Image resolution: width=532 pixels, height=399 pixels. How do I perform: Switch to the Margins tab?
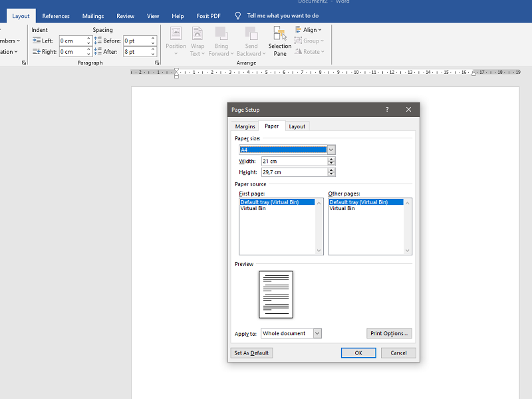click(245, 126)
